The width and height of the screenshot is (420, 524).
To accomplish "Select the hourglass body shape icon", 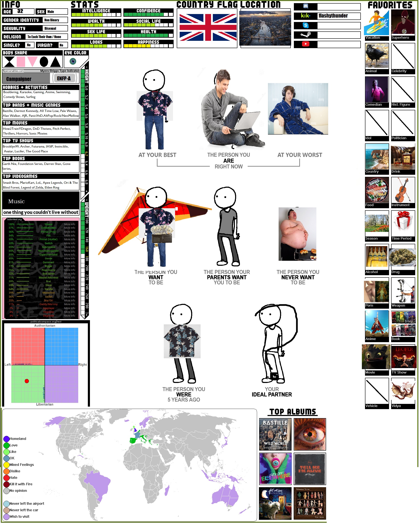I will tap(9, 62).
